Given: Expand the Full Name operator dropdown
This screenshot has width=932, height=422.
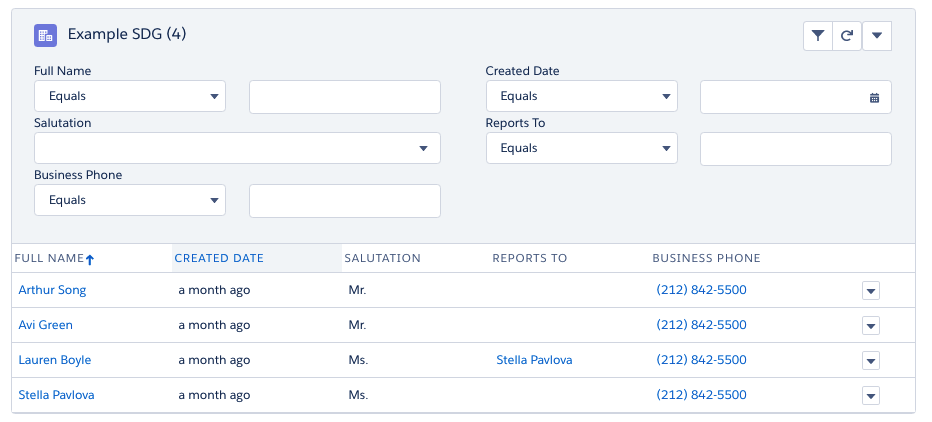Looking at the screenshot, I should coord(130,97).
